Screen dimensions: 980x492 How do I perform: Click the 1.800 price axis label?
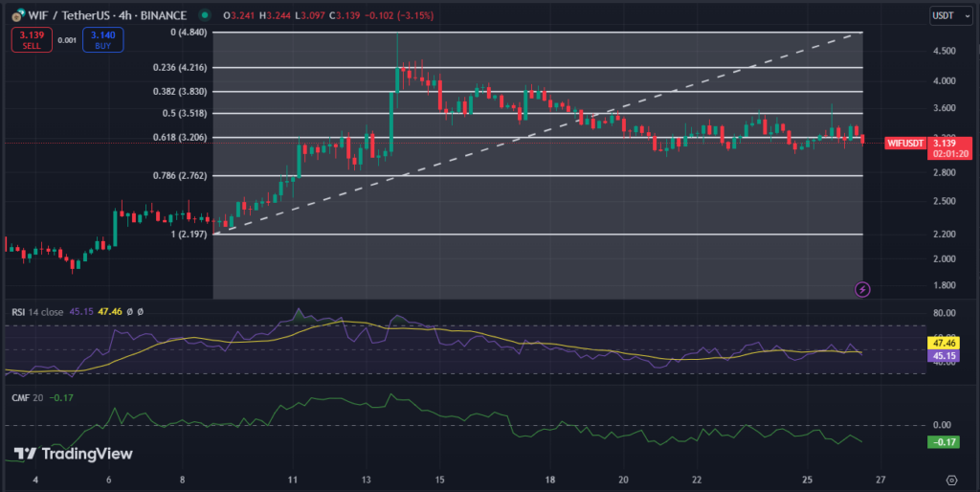[944, 285]
